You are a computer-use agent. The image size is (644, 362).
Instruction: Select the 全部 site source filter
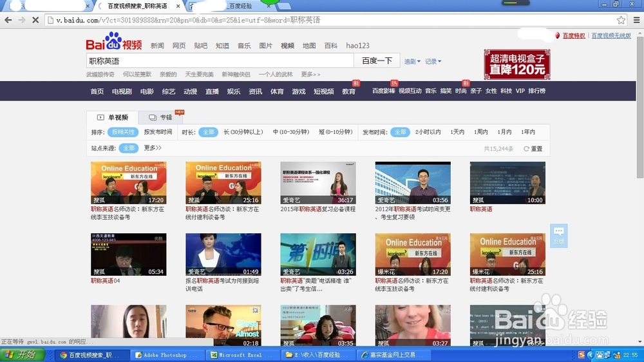coord(129,148)
